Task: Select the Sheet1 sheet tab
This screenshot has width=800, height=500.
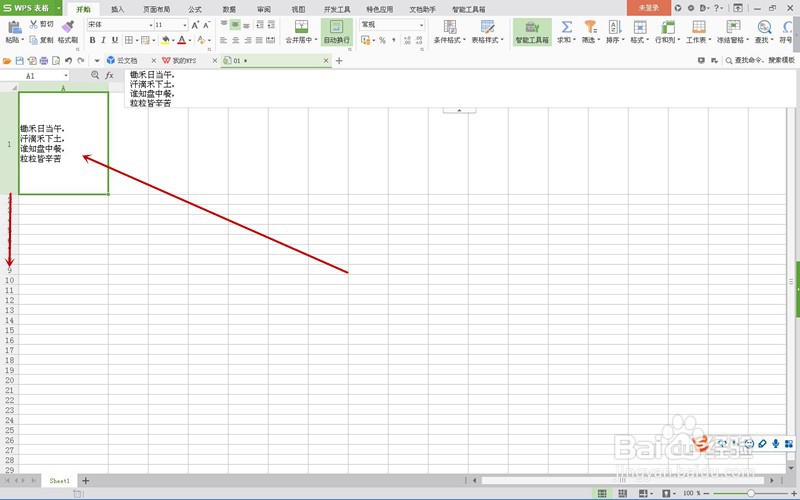Action: [x=59, y=481]
